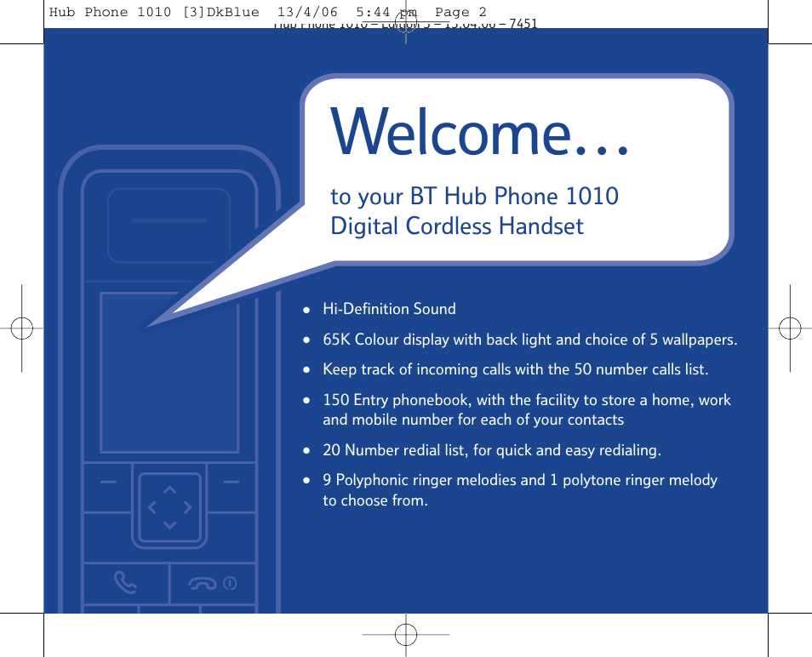Click the bottom registration crosshair mark
The width and height of the screenshot is (812, 657).
[x=406, y=634]
